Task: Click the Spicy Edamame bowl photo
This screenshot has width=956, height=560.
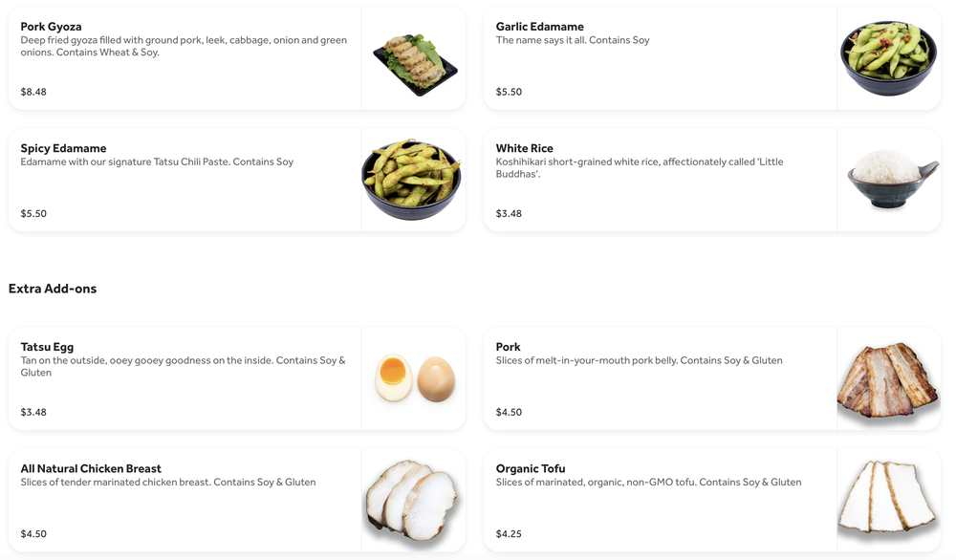Action: (412, 180)
